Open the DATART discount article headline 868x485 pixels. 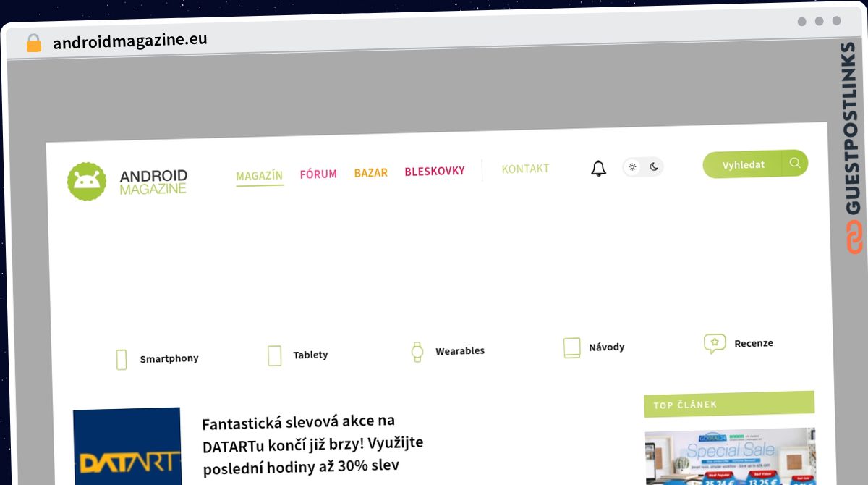pyautogui.click(x=313, y=444)
